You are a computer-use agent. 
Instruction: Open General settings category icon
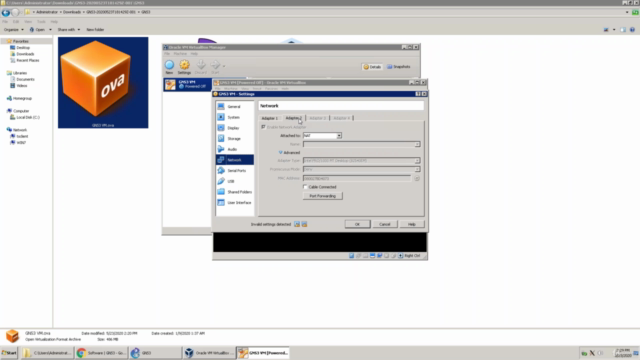pos(221,107)
